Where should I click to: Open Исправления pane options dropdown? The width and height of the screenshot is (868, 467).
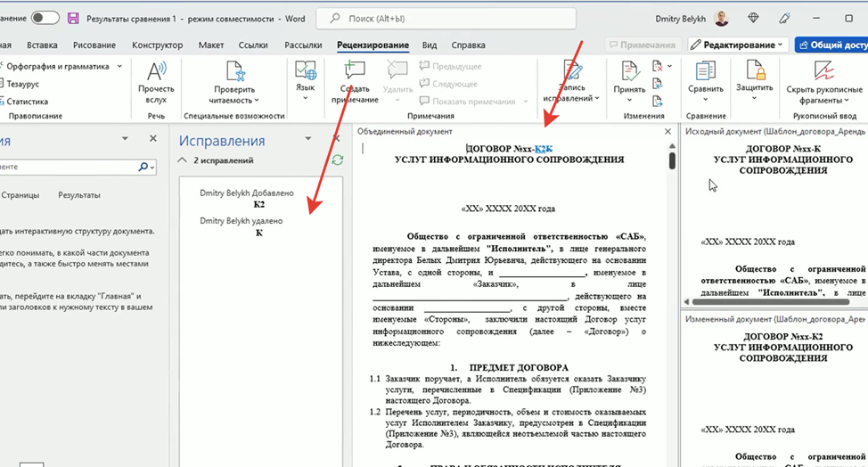pyautogui.click(x=307, y=138)
